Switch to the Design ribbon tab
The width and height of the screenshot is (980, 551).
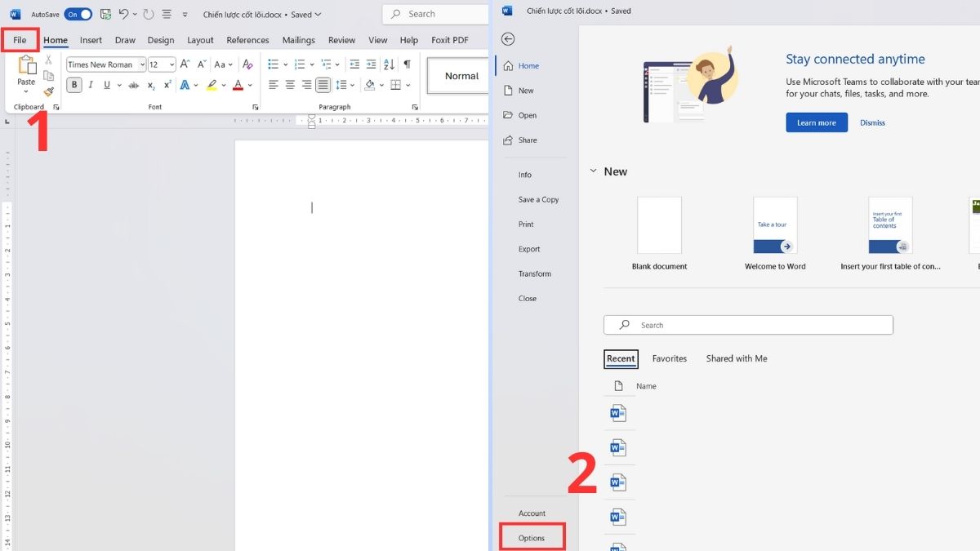point(161,40)
